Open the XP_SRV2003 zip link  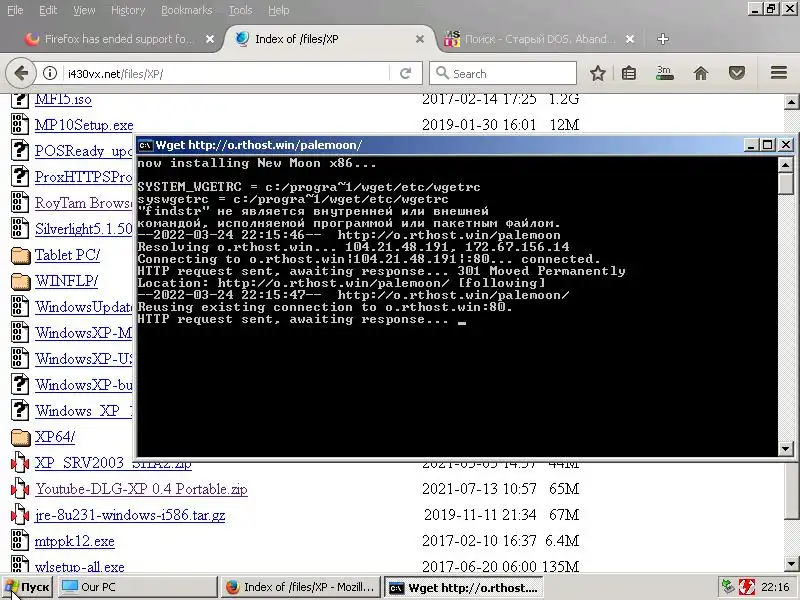click(x=113, y=463)
